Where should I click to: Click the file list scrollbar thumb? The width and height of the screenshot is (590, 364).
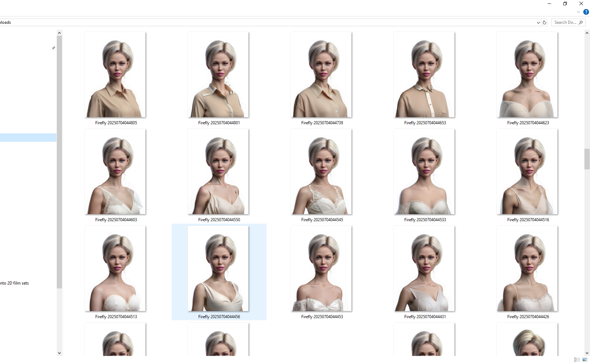[x=587, y=159]
